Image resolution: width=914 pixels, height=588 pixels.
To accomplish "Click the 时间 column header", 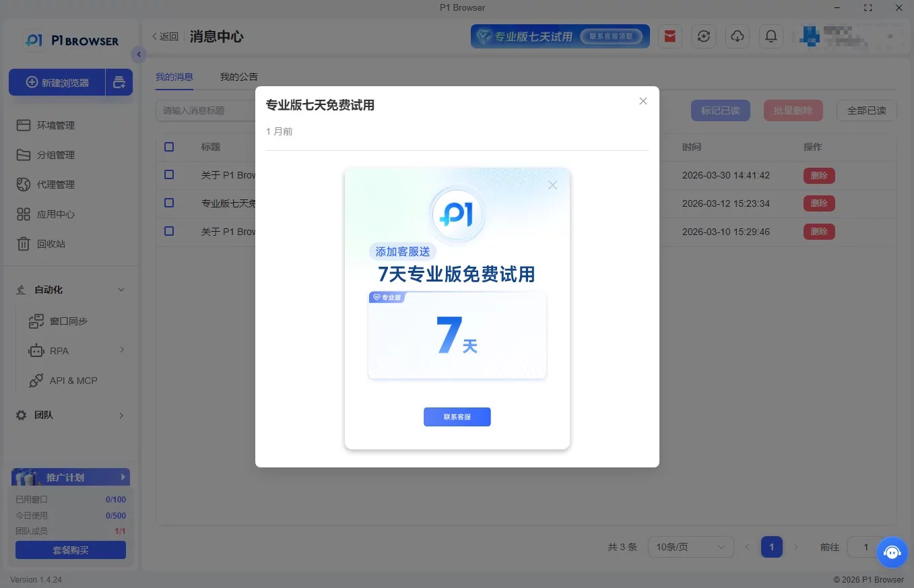I will pos(692,147).
